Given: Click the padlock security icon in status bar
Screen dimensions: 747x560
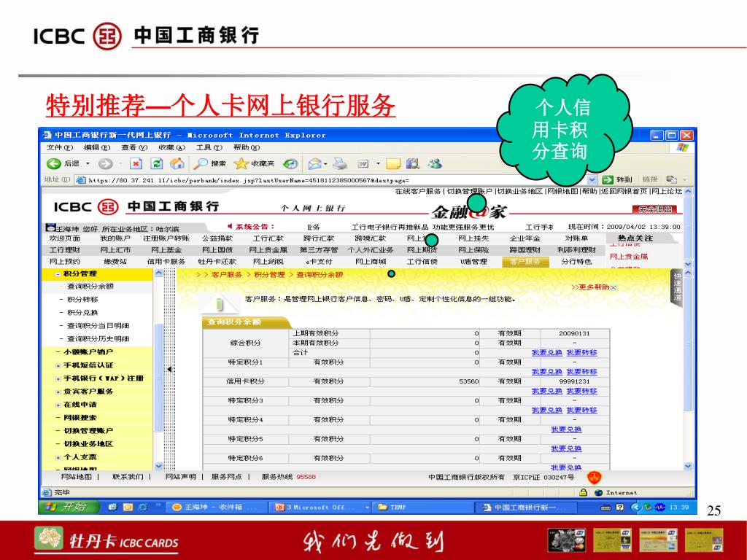Looking at the screenshot, I should [583, 492].
